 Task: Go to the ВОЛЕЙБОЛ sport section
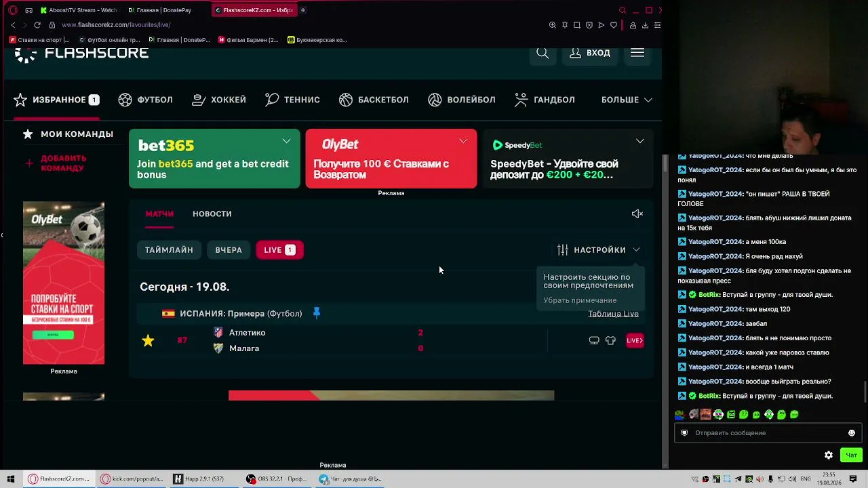pyautogui.click(x=462, y=100)
